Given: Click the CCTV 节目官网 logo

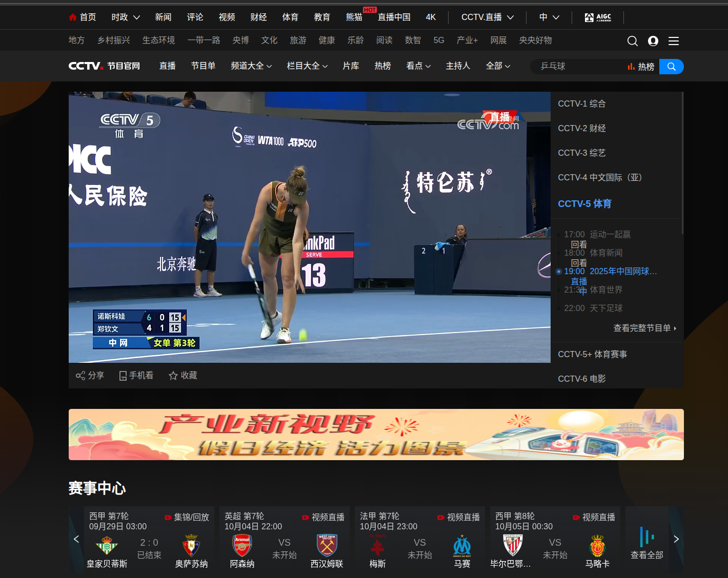Looking at the screenshot, I should (104, 66).
